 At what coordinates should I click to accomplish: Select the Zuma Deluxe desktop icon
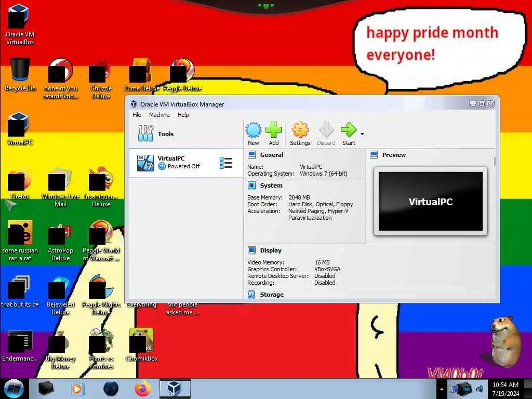point(141,75)
